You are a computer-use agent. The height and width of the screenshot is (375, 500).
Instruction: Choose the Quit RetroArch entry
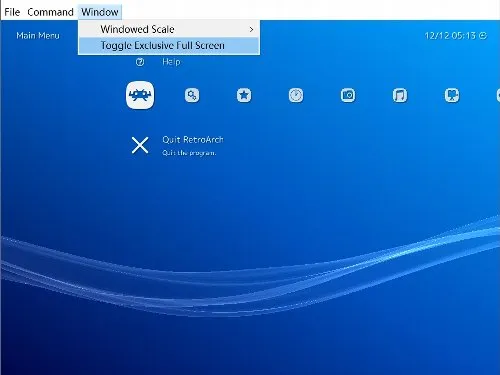click(193, 140)
